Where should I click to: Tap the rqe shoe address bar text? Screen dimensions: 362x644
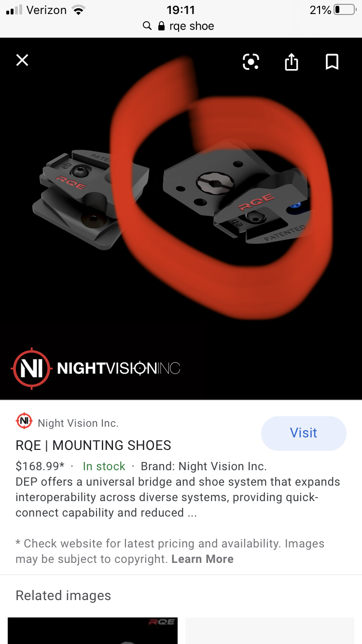(192, 26)
